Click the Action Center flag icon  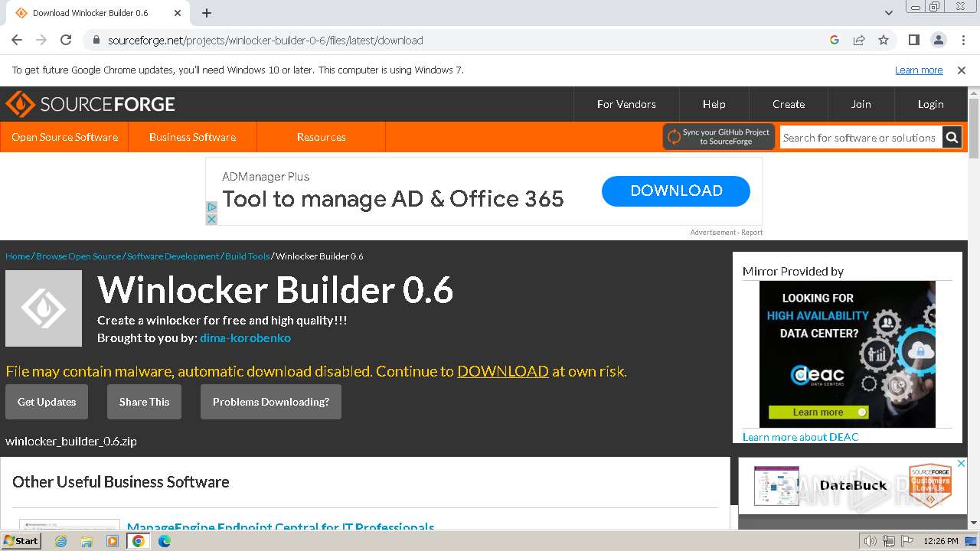point(906,541)
